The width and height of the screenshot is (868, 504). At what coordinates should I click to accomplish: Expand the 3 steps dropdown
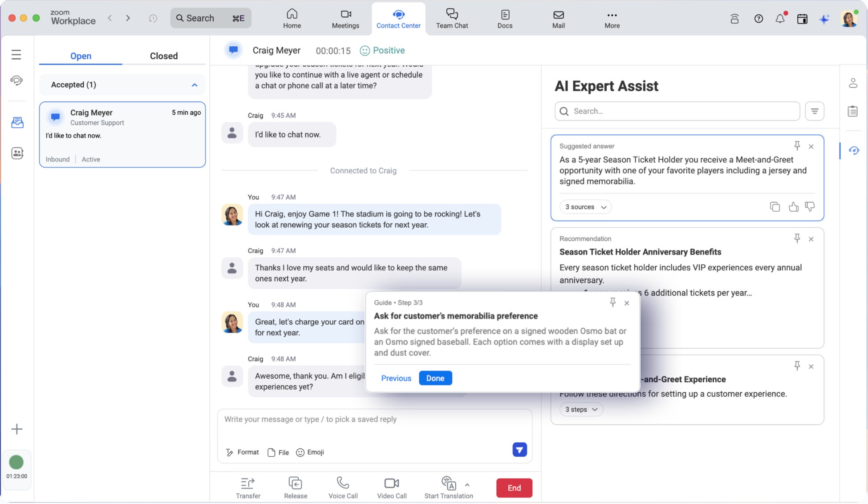(x=581, y=409)
